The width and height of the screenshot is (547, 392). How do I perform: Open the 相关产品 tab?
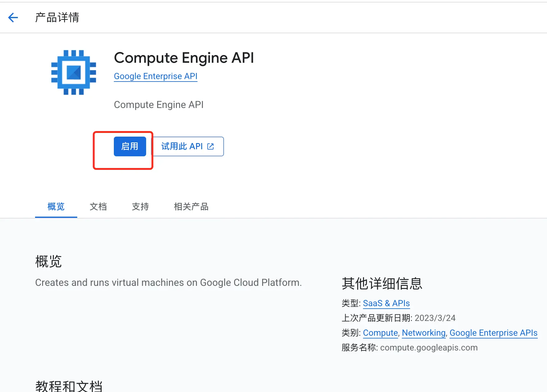click(x=191, y=207)
